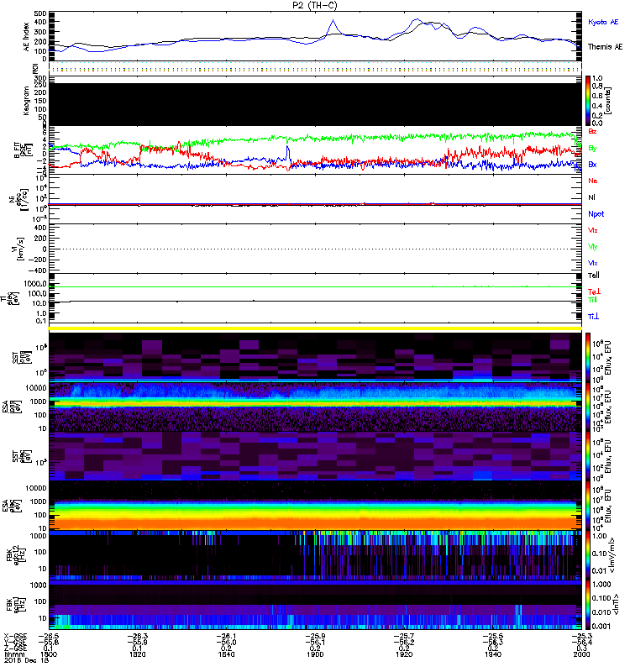Click the 1840 time tick label
Screen dimensions: 630x672
coord(226,654)
